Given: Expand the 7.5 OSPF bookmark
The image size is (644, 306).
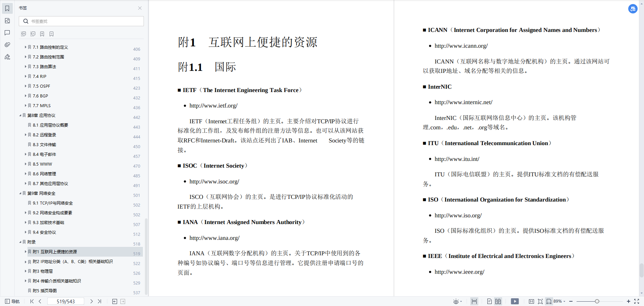Looking at the screenshot, I should click(x=25, y=86).
